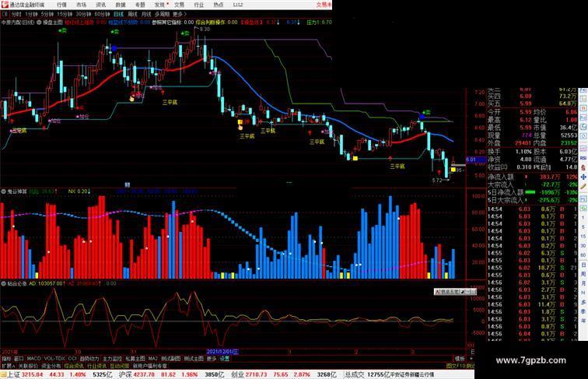Select 趋势动力 indicator tab

click(89, 359)
